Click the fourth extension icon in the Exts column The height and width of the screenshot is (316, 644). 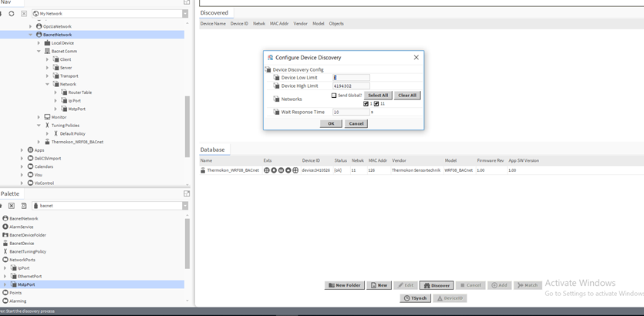tap(288, 170)
